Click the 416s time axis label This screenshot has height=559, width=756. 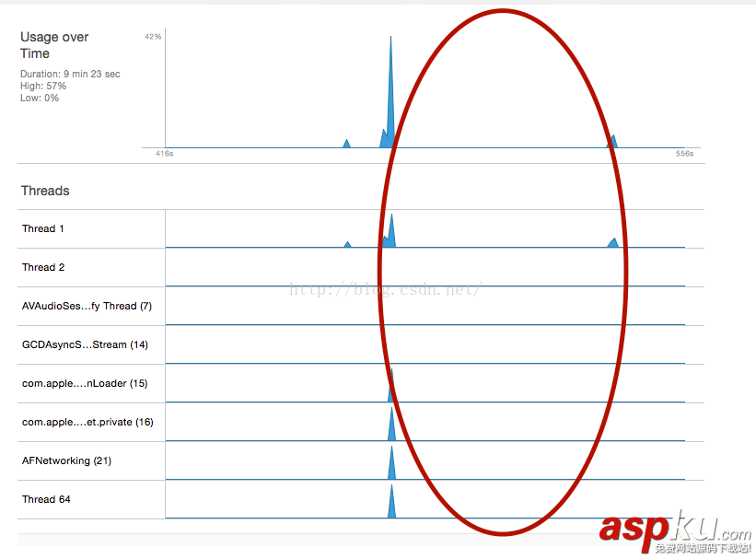coord(165,154)
